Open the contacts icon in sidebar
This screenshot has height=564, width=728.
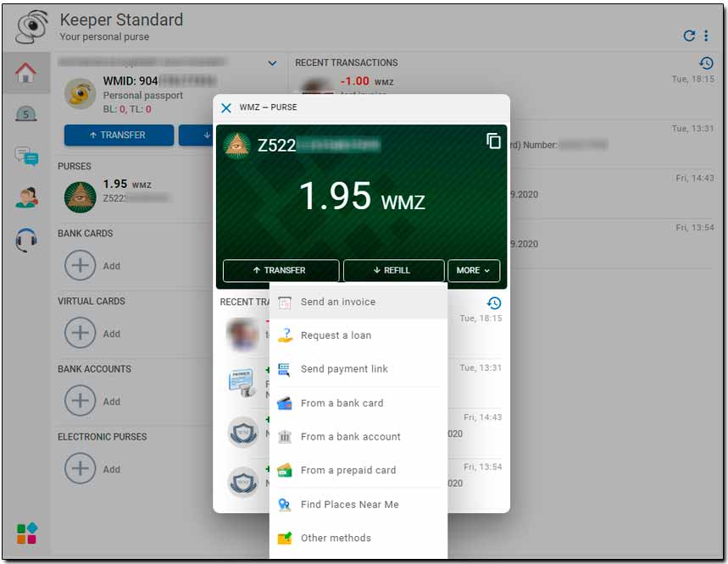point(26,197)
